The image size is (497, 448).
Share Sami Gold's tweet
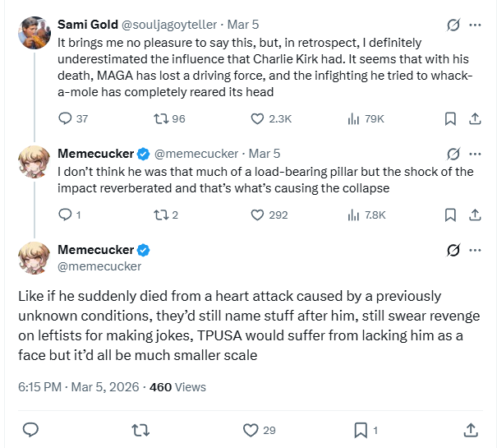[475, 119]
